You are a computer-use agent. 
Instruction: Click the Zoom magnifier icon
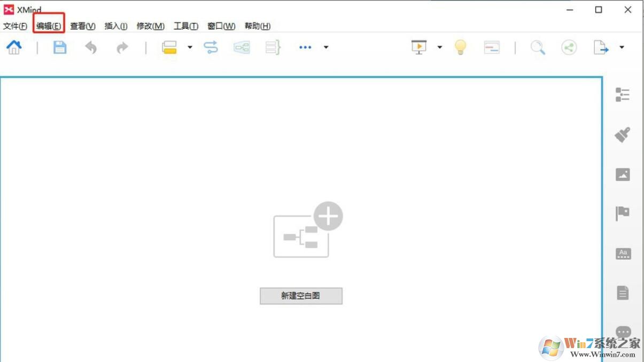click(x=538, y=47)
